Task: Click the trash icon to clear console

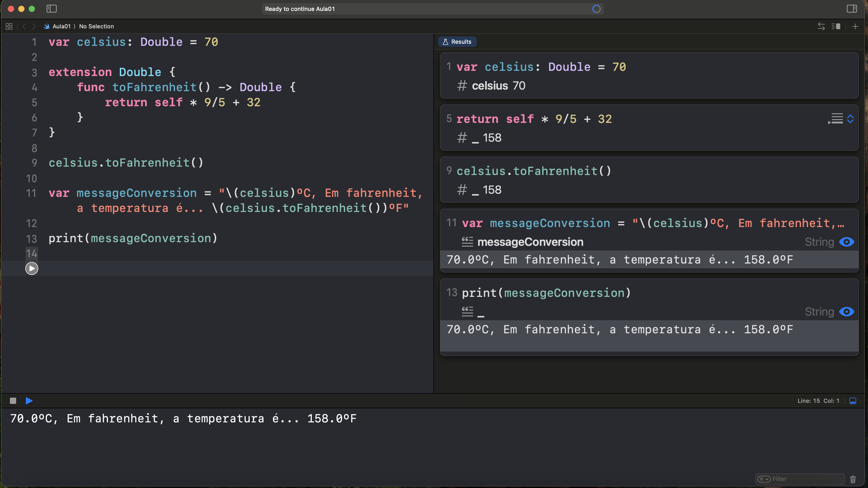Action: point(853,479)
